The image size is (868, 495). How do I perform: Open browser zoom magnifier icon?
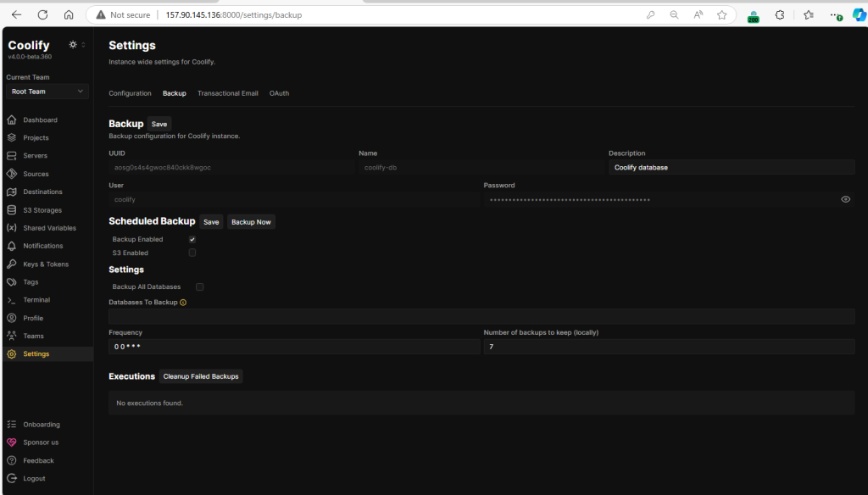click(x=674, y=15)
